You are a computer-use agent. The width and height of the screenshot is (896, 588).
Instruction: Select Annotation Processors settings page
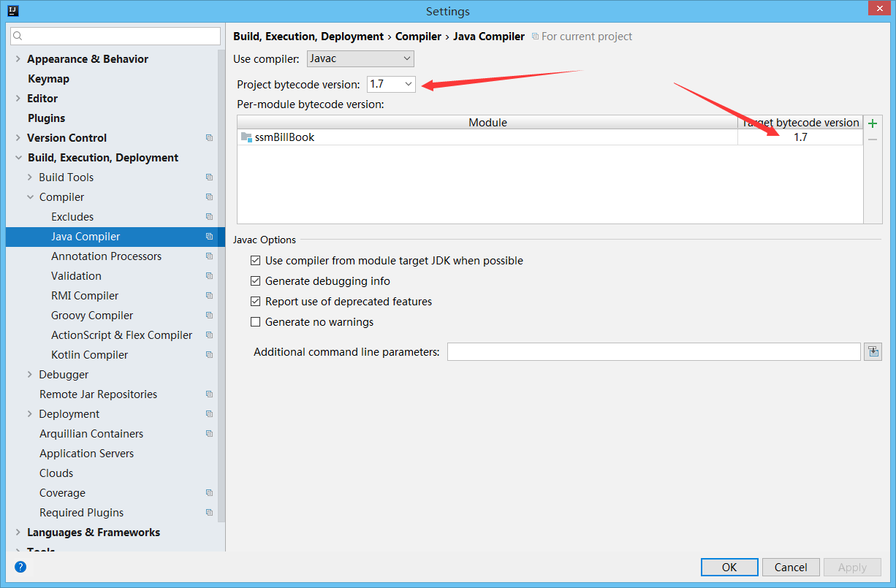click(x=106, y=256)
